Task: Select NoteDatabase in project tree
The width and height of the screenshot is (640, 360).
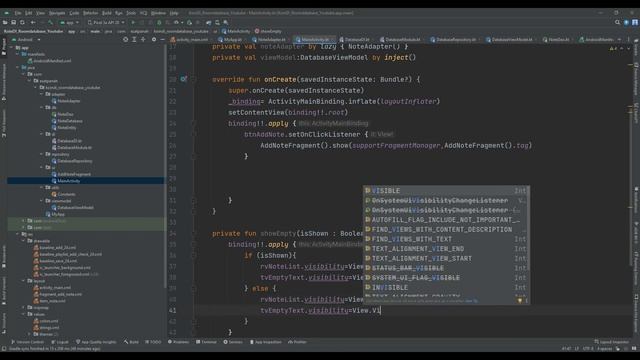Action: [67, 121]
